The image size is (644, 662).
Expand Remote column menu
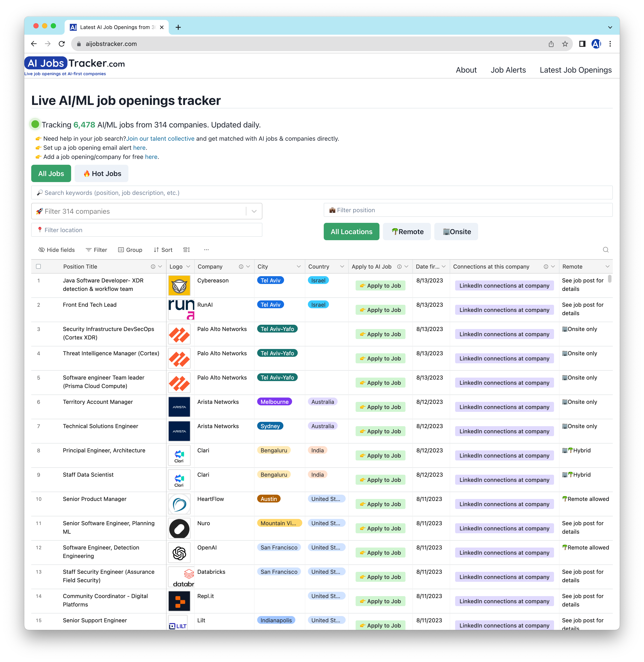[x=607, y=266]
